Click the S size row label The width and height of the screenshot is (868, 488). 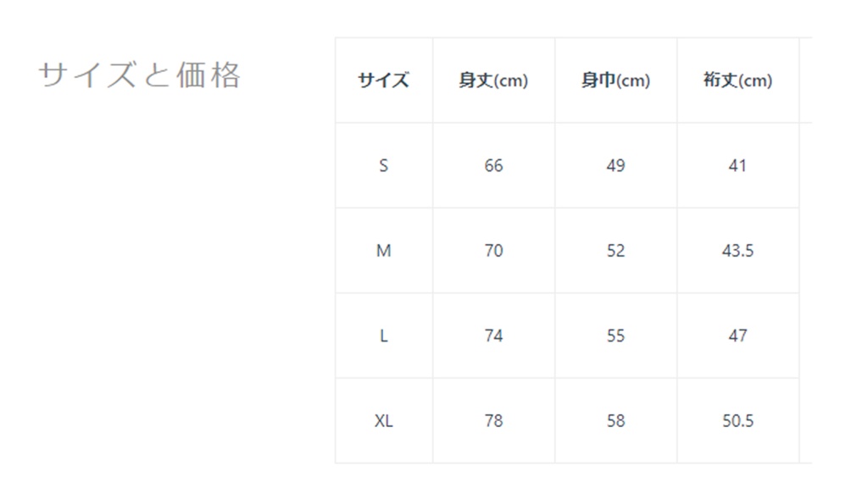383,166
